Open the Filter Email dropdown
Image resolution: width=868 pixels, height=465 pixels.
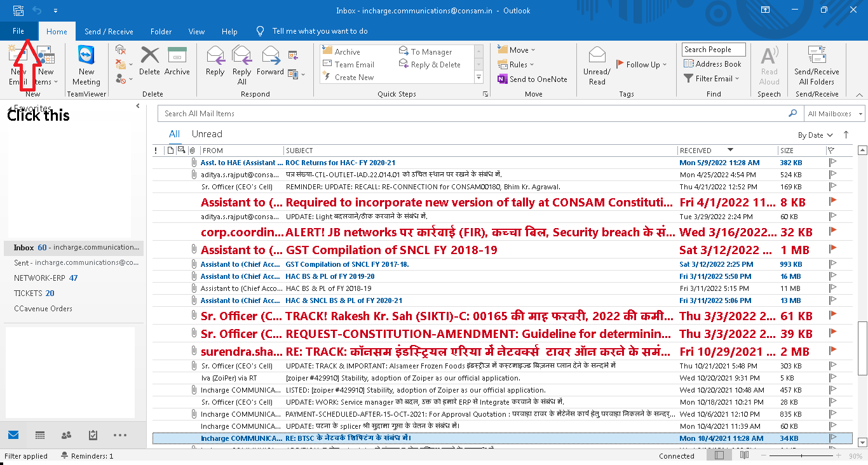[712, 79]
